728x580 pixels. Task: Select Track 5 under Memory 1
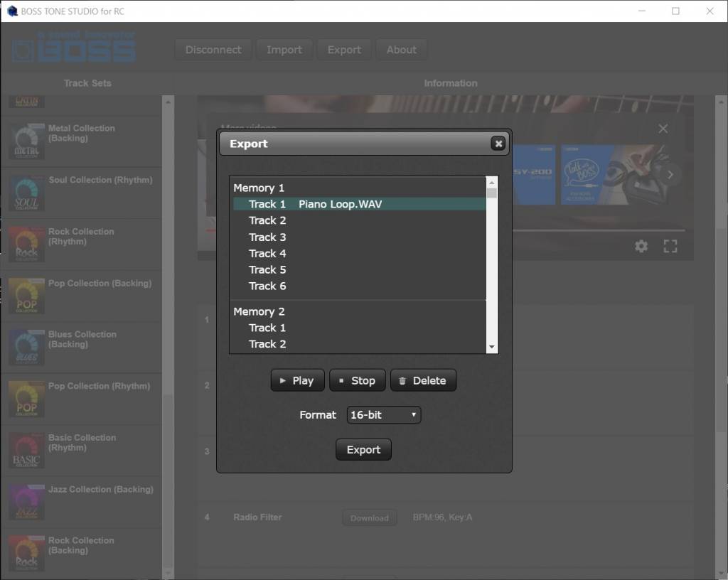tap(359, 269)
